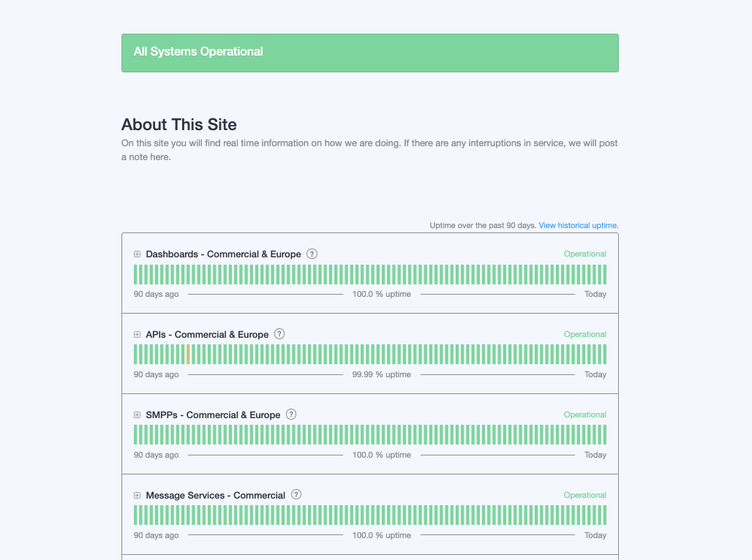Click the SMPPs - Commercial & Europe component name
Viewport: 752px width, 560px height.
click(x=213, y=415)
